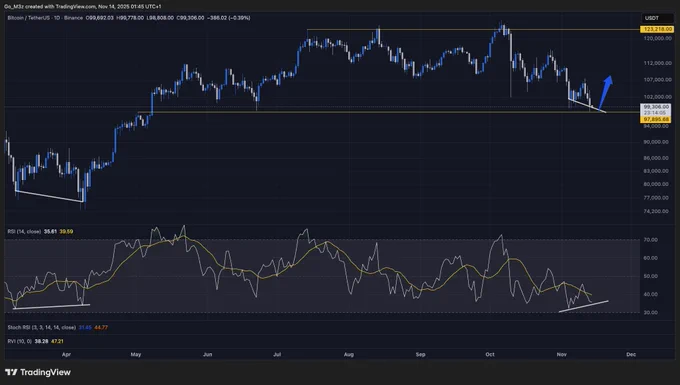Click the 94,000.00 price axis label

coord(657,126)
